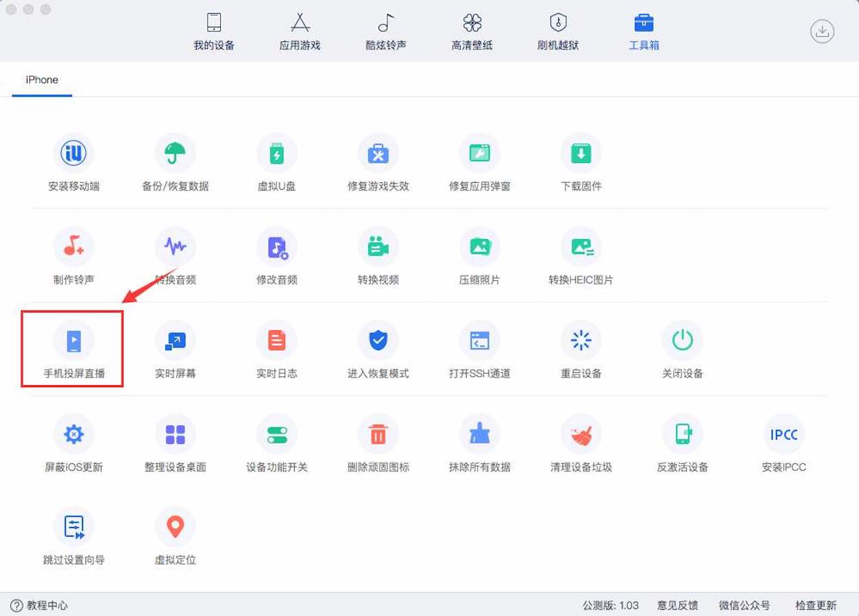The image size is (859, 616).
Task: Click the 进入恢复模式 shield icon
Action: click(378, 341)
